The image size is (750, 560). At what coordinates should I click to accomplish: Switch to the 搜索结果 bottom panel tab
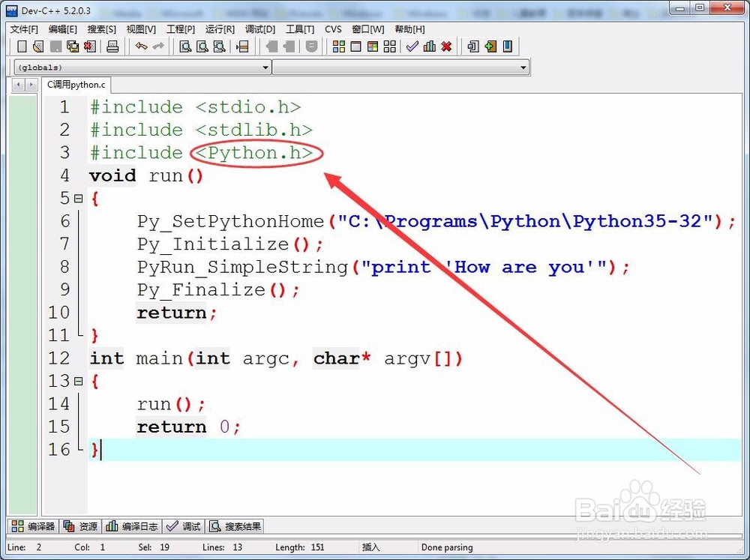(235, 526)
